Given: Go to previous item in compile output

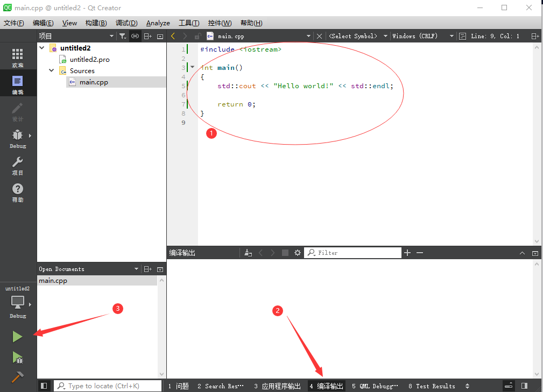Looking at the screenshot, I should (261, 253).
